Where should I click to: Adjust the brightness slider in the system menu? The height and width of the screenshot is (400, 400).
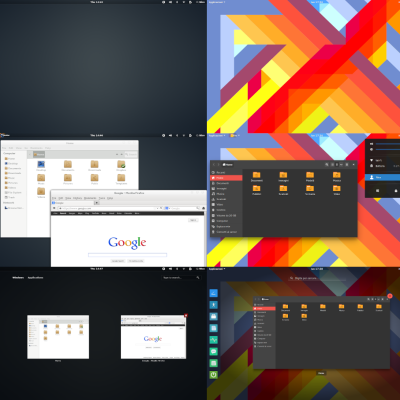[x=389, y=150]
